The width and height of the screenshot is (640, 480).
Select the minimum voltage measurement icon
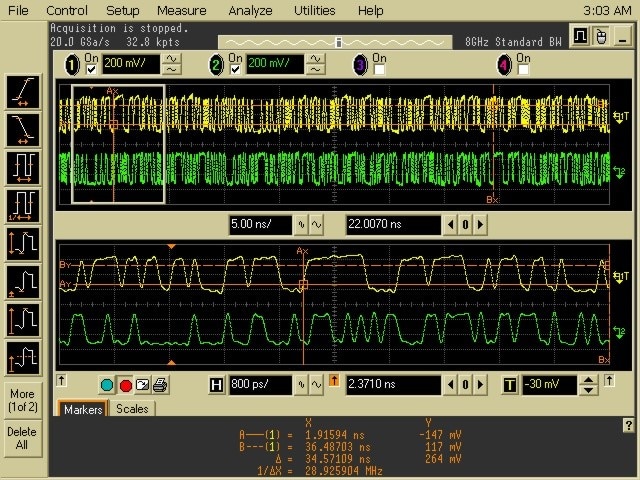[x=23, y=282]
